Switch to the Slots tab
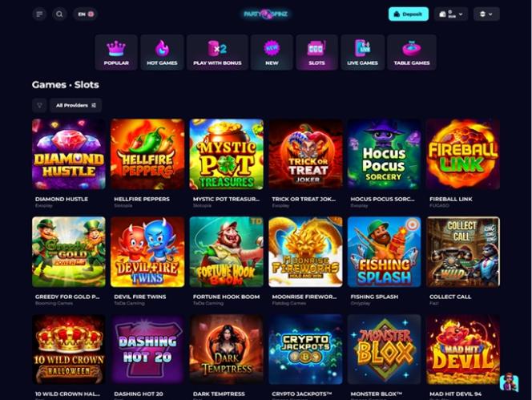This screenshot has height=400, width=532. point(316,52)
